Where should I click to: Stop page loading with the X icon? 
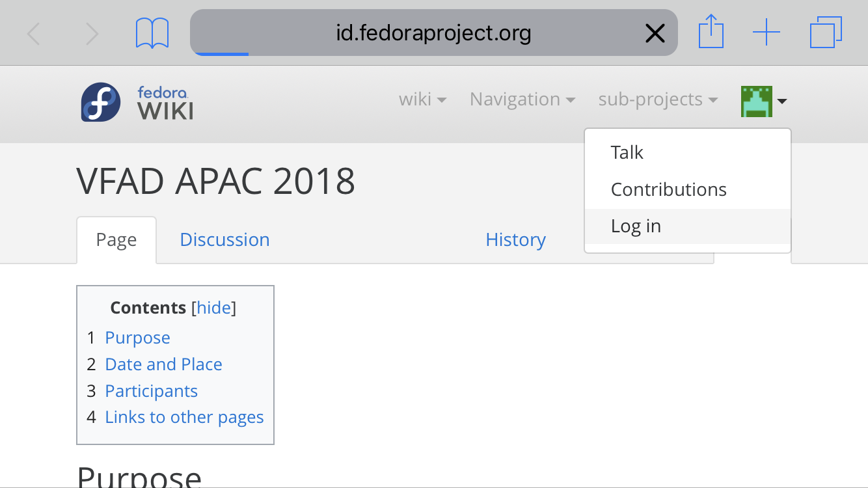pyautogui.click(x=655, y=33)
